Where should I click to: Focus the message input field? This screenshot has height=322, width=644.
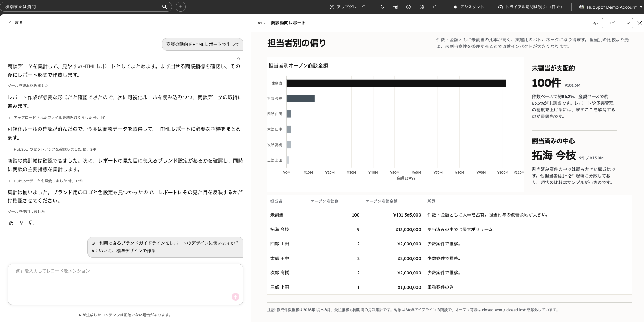125,284
